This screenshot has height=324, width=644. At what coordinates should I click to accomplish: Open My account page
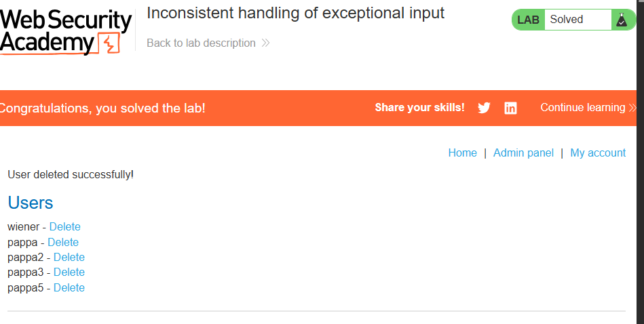coord(598,153)
